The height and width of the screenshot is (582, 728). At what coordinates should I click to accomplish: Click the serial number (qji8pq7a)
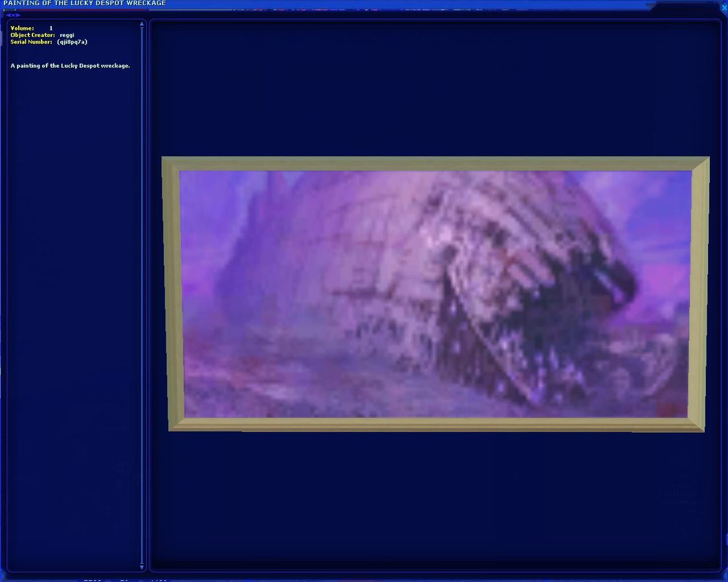[72, 42]
